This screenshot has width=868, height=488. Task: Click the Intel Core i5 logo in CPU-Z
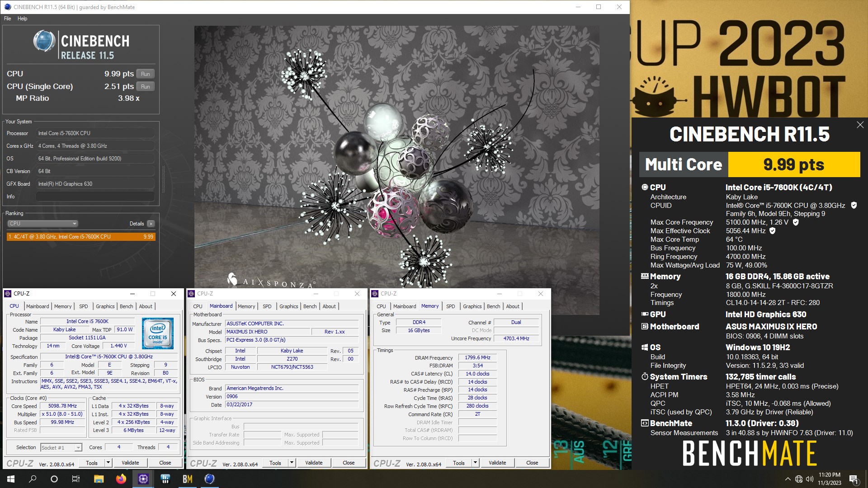coord(157,333)
